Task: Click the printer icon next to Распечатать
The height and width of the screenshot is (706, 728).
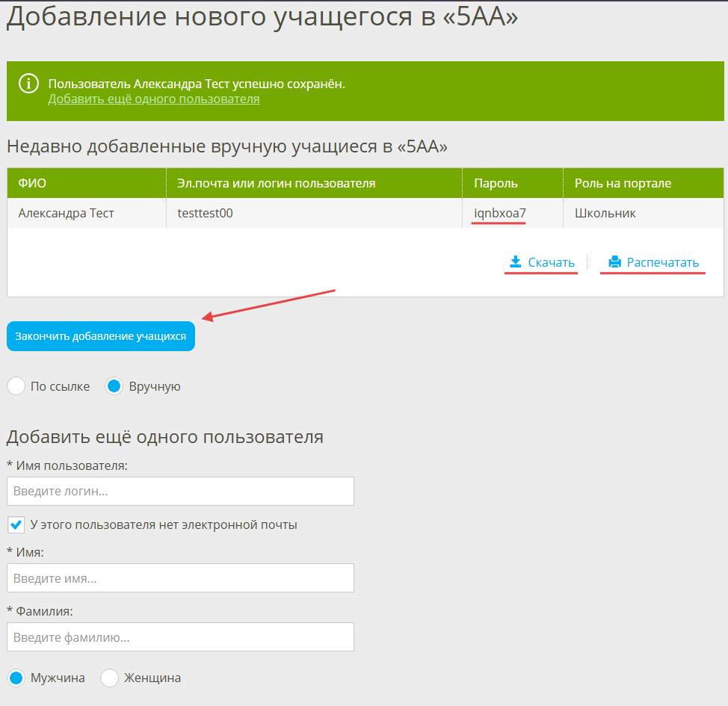Action: tap(614, 261)
